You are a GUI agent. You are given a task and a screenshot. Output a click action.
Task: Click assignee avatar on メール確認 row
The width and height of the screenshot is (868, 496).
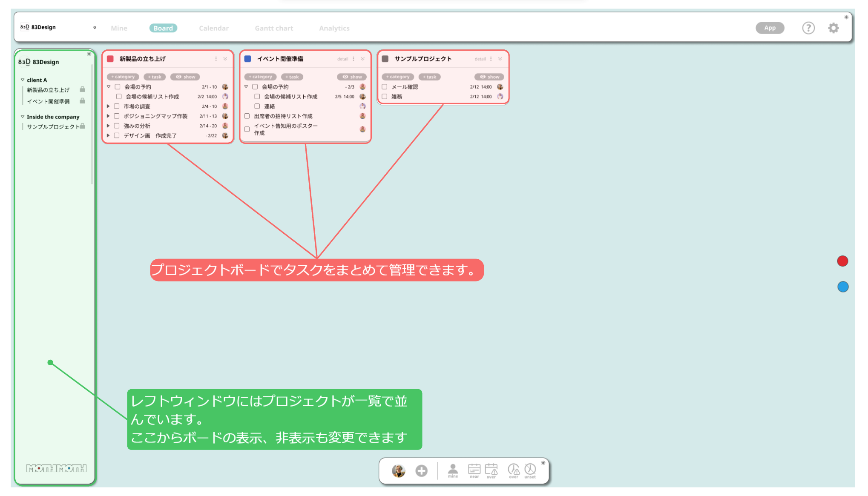[x=500, y=87]
